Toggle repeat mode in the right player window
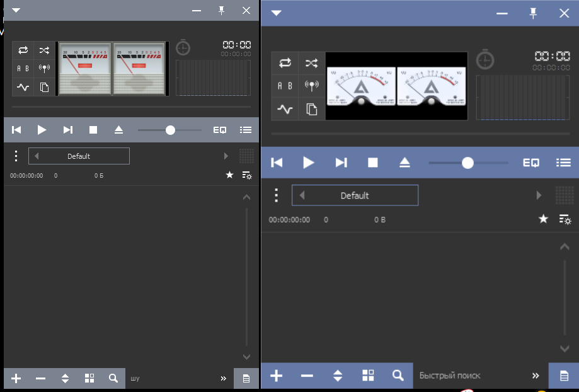579x392 pixels. point(285,63)
